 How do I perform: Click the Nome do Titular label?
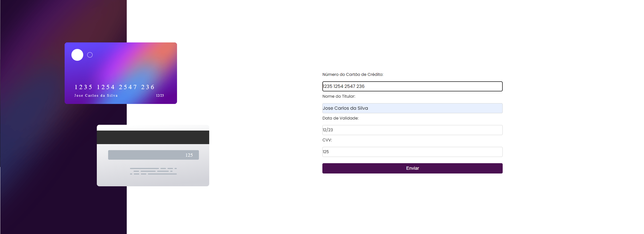point(339,96)
